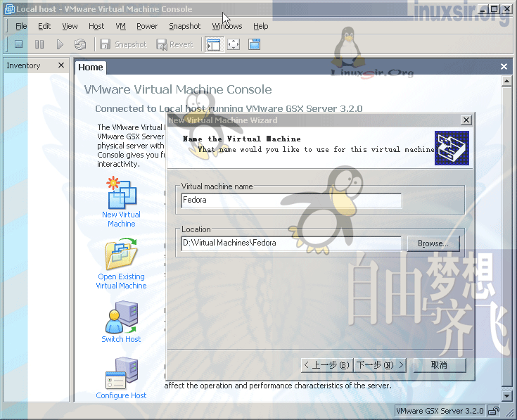517x420 pixels.
Task: Click the Switch Host icon
Action: click(x=121, y=317)
